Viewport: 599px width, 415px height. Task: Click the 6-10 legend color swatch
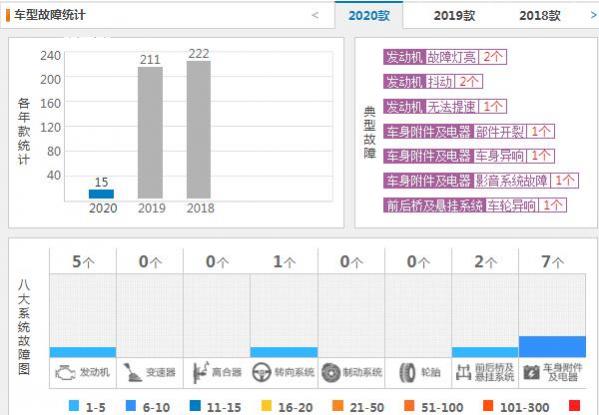131,406
